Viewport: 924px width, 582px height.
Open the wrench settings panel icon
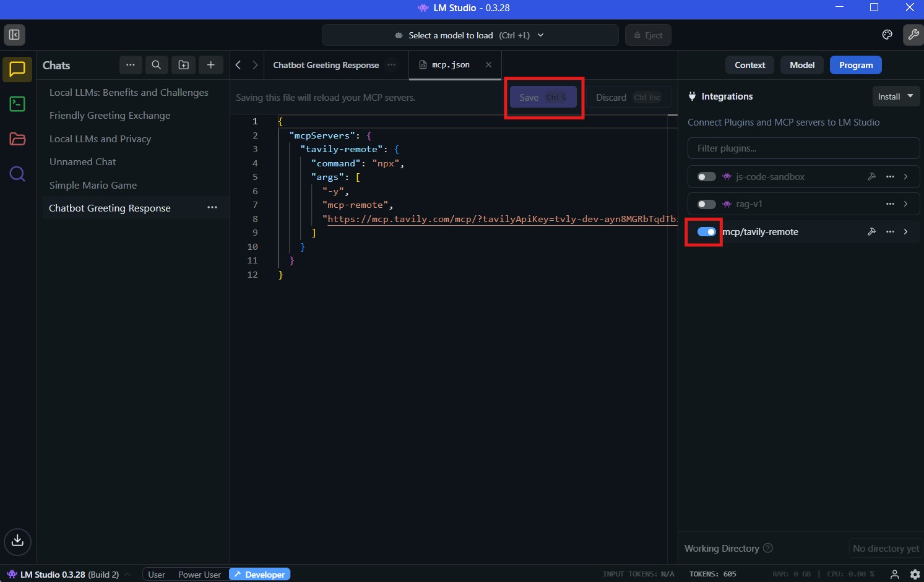click(913, 35)
